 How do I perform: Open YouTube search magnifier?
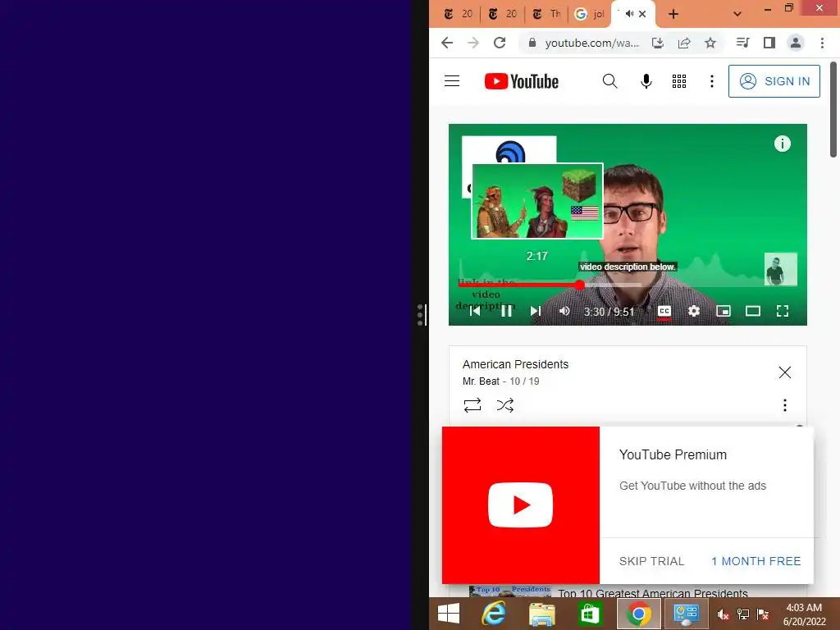pyautogui.click(x=609, y=81)
